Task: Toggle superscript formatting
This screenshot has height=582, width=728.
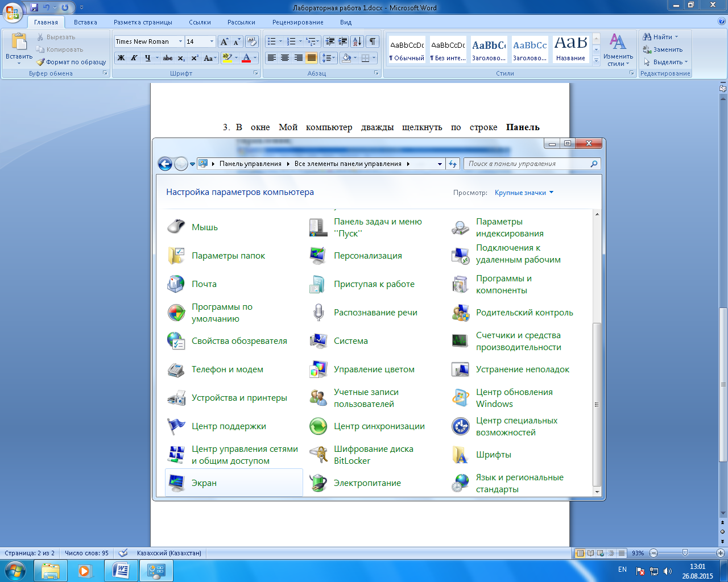Action: (x=195, y=58)
